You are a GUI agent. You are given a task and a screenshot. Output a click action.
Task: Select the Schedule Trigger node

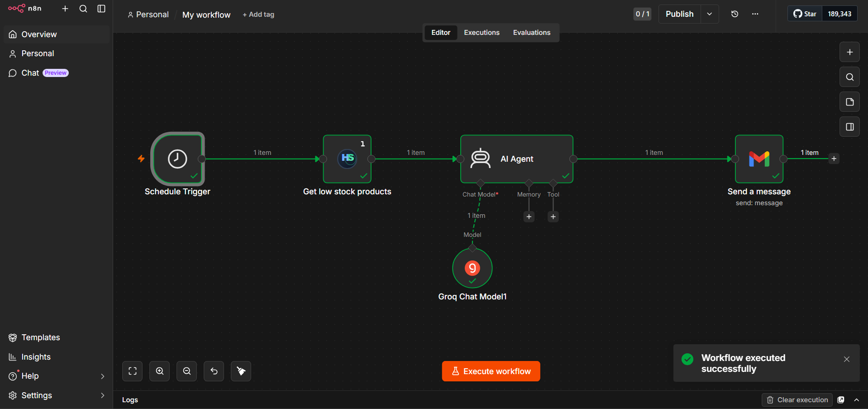(x=177, y=159)
